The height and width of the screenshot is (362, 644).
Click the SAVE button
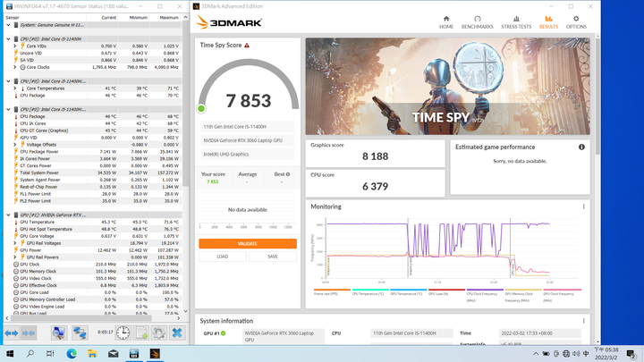[x=273, y=257]
